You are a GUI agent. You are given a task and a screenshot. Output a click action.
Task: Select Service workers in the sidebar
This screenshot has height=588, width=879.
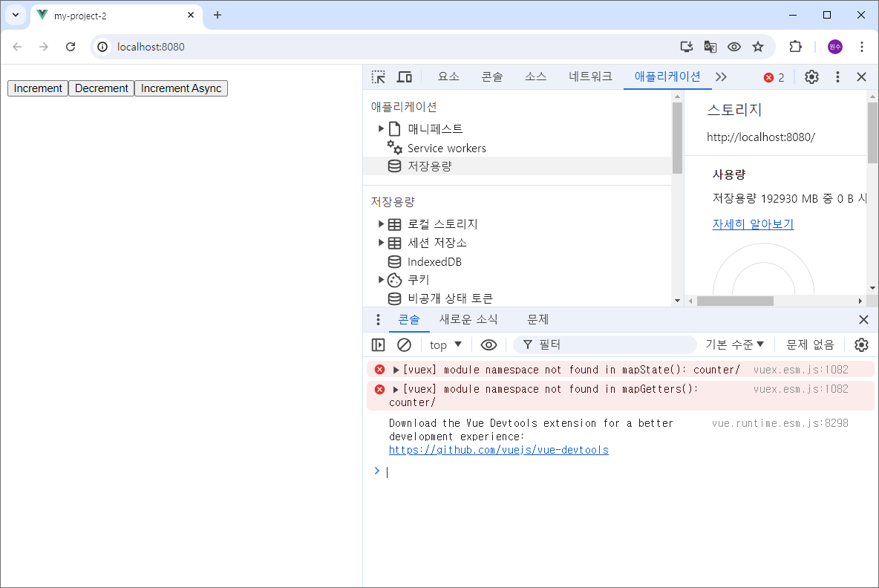(x=446, y=148)
